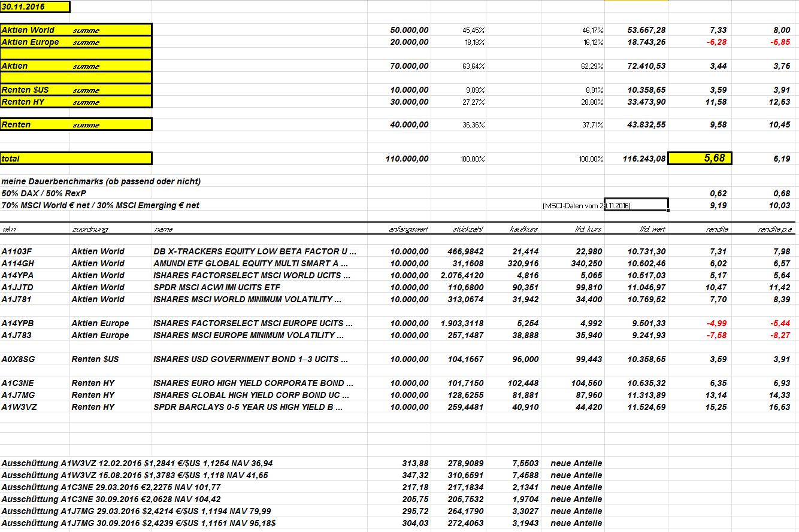This screenshot has height=532, width=799.
Task: Click the yellow Aktien World summe cell
Action: click(76, 30)
